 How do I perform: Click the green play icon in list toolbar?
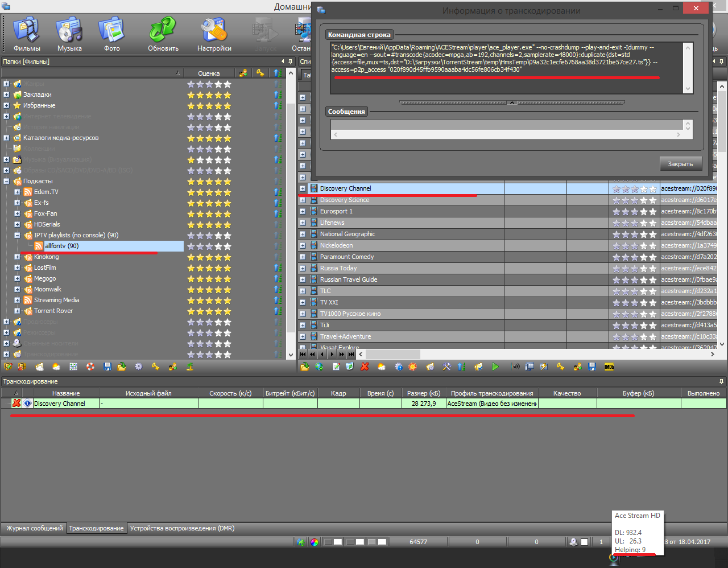(x=495, y=367)
